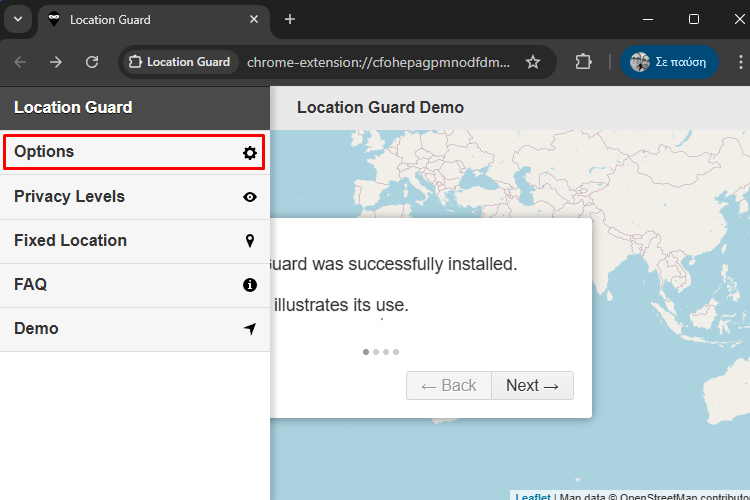Click the Location Guard sidebar title
The width and height of the screenshot is (750, 500).
pyautogui.click(x=73, y=108)
